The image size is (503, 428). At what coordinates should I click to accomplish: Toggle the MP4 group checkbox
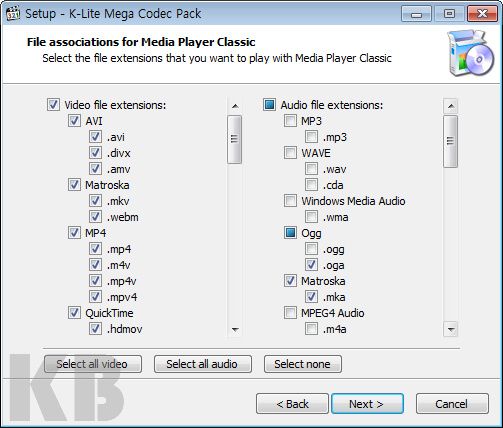click(74, 233)
